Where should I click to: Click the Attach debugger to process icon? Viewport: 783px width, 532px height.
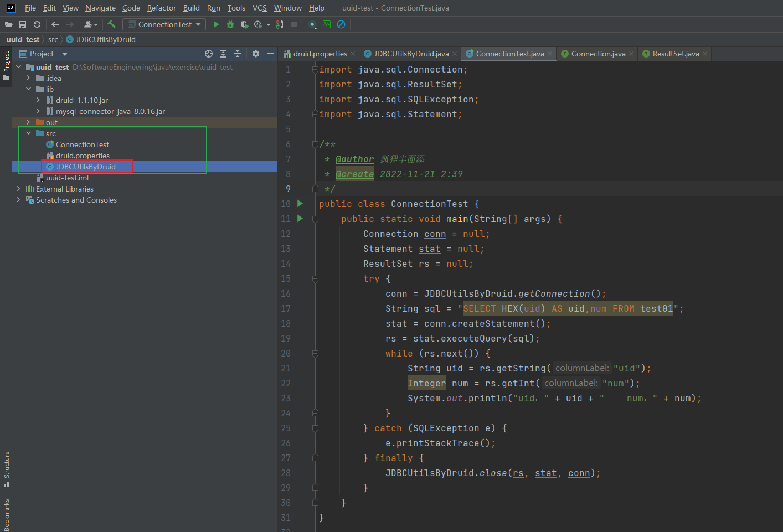point(279,24)
